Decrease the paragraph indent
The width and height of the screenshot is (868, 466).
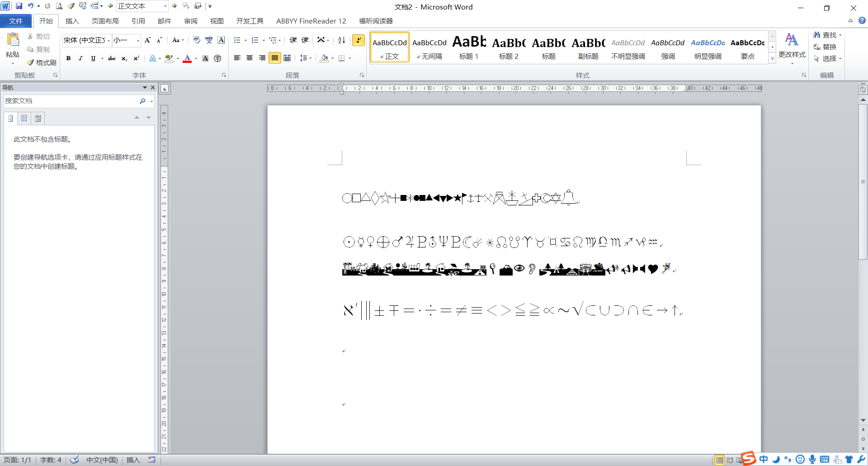(293, 40)
